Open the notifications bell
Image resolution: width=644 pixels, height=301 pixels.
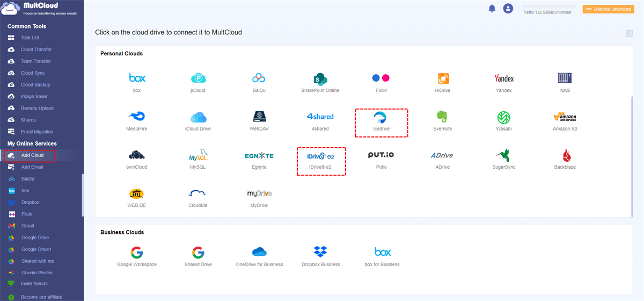click(x=492, y=9)
